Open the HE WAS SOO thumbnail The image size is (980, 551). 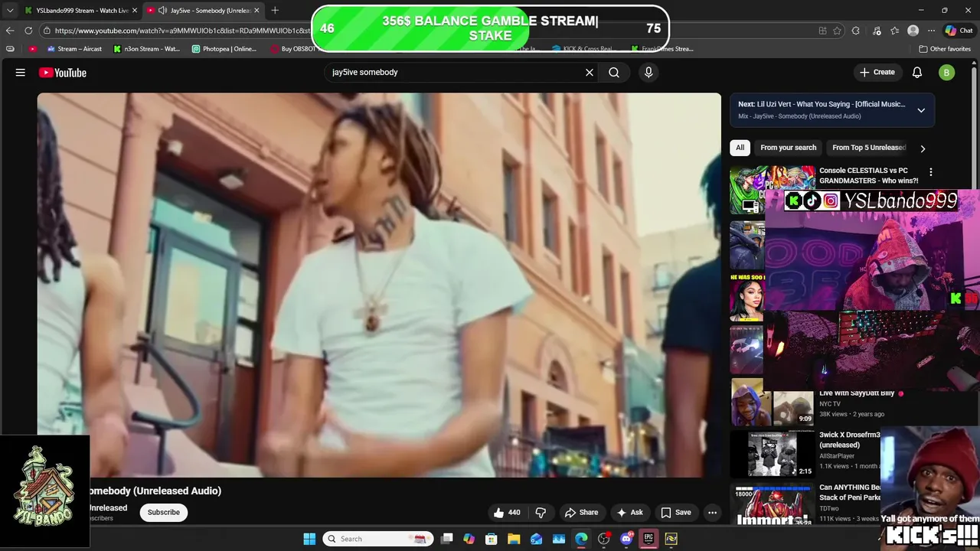click(747, 297)
